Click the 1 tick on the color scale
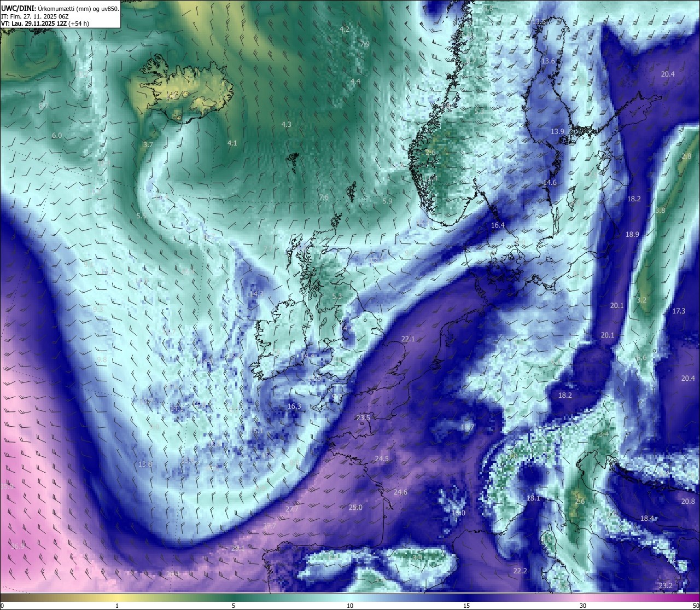 (117, 606)
